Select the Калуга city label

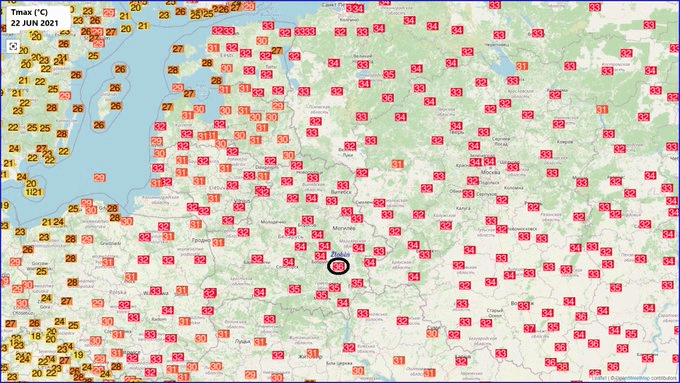[462, 209]
